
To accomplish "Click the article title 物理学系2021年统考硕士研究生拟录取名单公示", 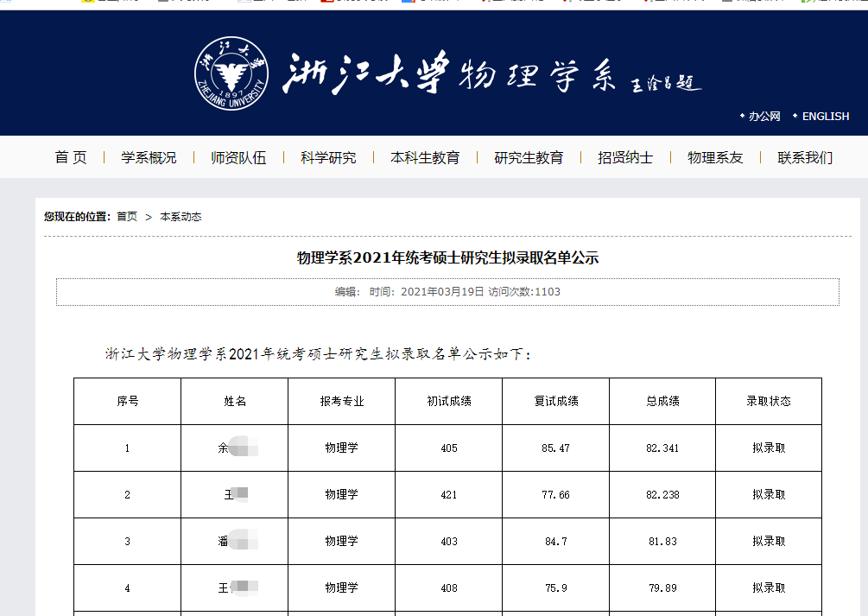I will (x=447, y=258).
